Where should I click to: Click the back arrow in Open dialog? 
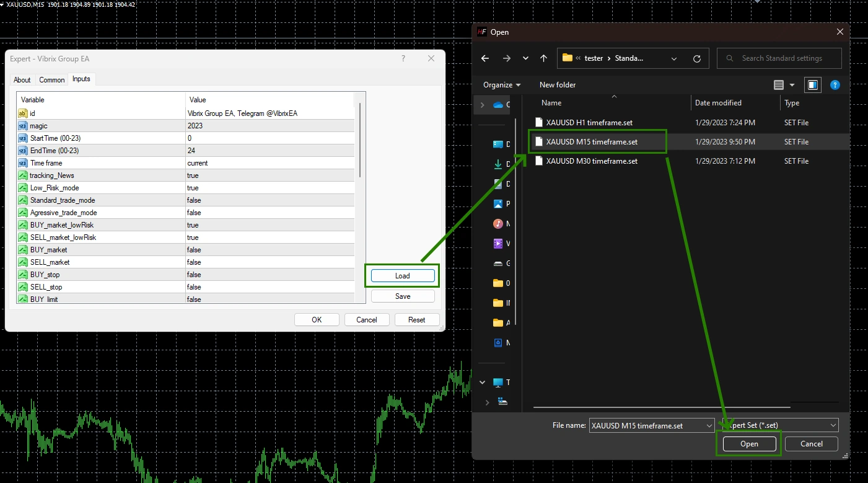[x=485, y=58]
